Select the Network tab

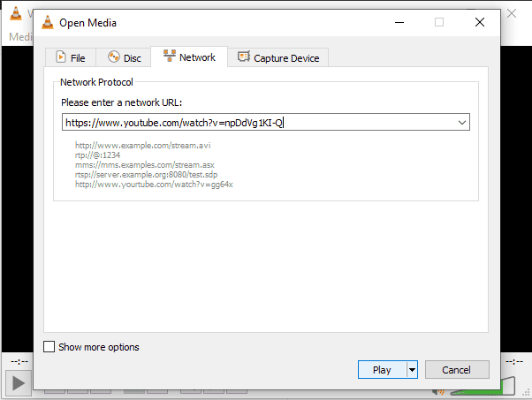point(188,57)
